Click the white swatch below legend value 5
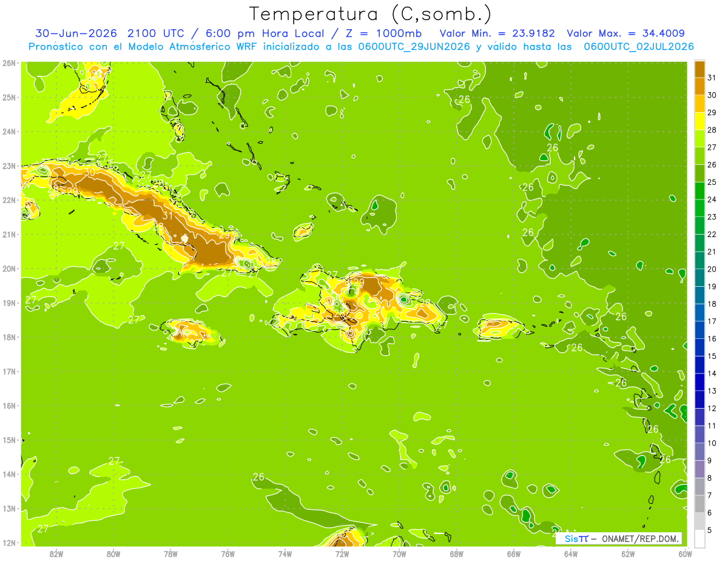This screenshot has width=728, height=562. coord(699,538)
